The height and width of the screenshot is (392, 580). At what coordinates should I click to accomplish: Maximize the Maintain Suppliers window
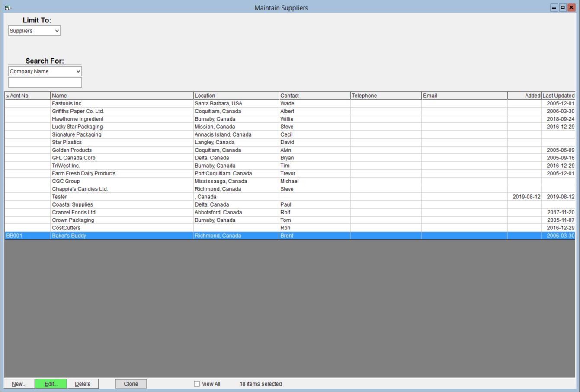pyautogui.click(x=563, y=7)
